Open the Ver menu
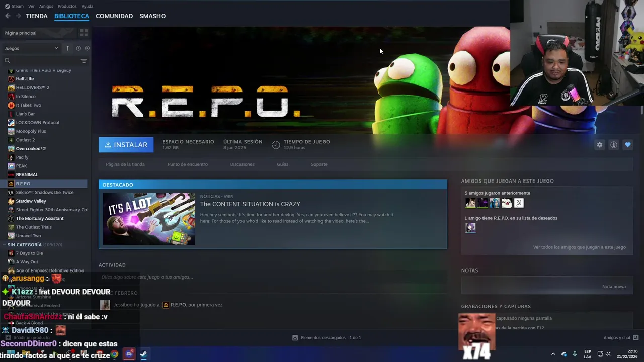Image resolution: width=644 pixels, height=362 pixels. pyautogui.click(x=31, y=6)
